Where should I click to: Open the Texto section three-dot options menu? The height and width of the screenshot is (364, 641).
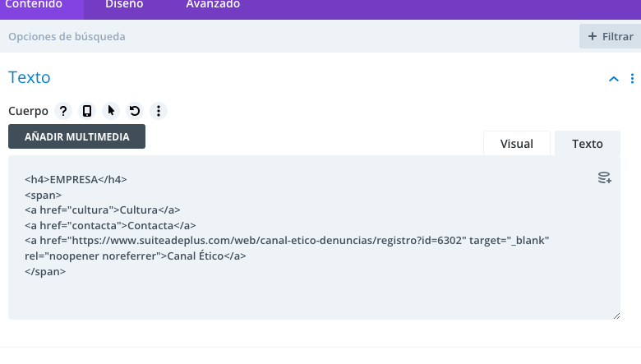[632, 79]
